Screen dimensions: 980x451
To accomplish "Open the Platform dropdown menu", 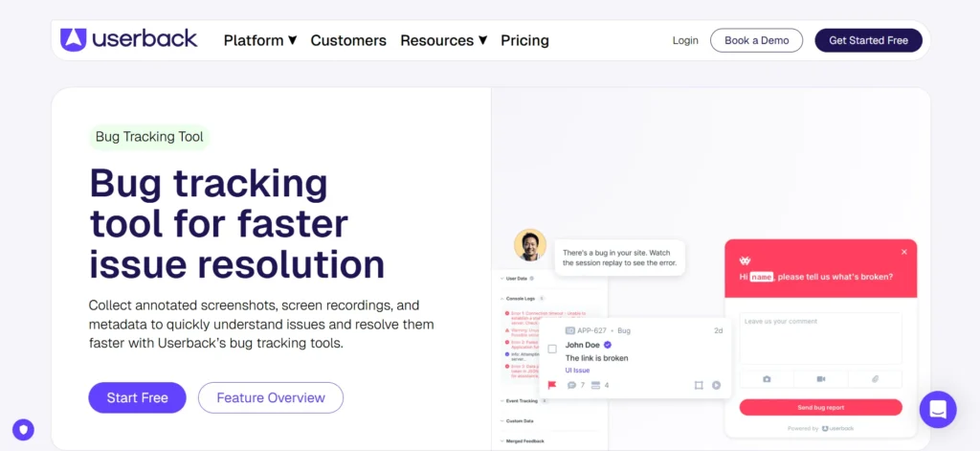I will (260, 40).
